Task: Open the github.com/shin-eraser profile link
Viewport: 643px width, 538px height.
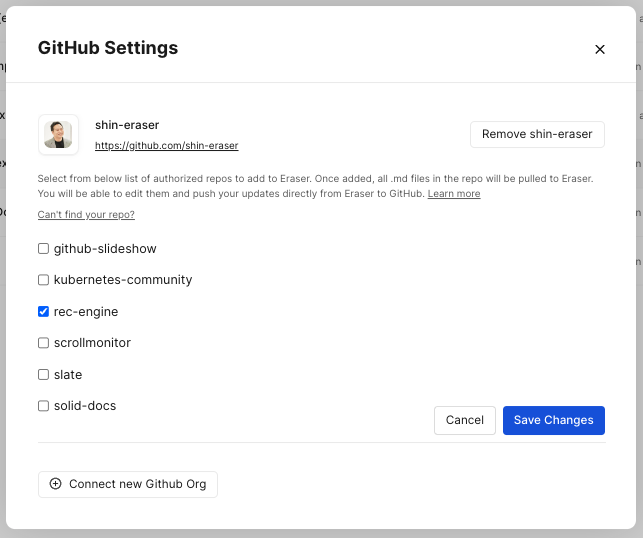Action: pyautogui.click(x=166, y=146)
